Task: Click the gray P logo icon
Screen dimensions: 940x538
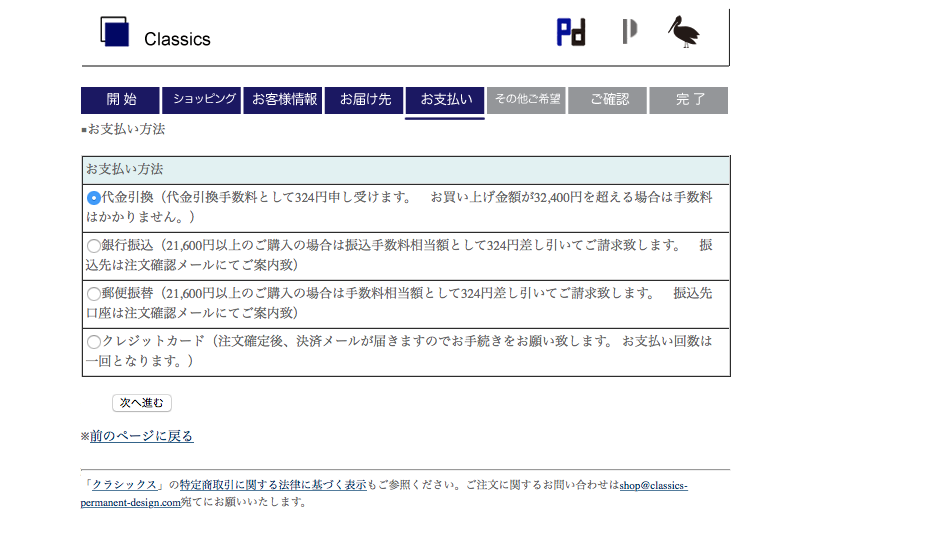Action: tap(629, 32)
